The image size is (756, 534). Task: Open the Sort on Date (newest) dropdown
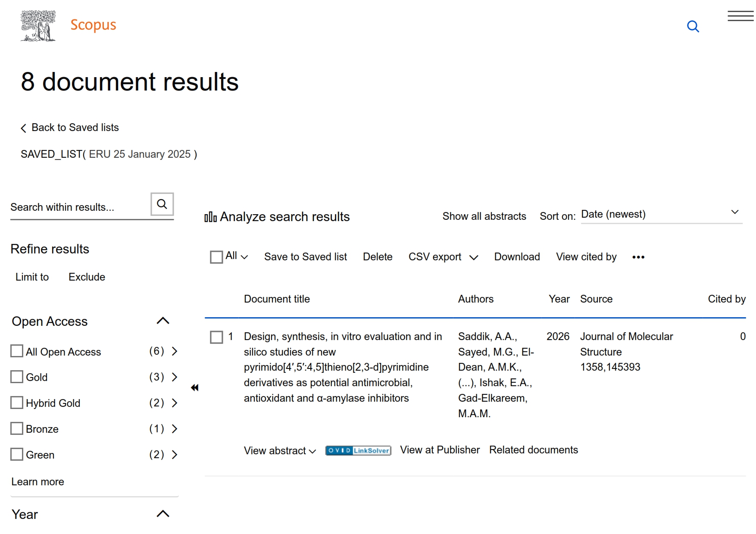(661, 214)
